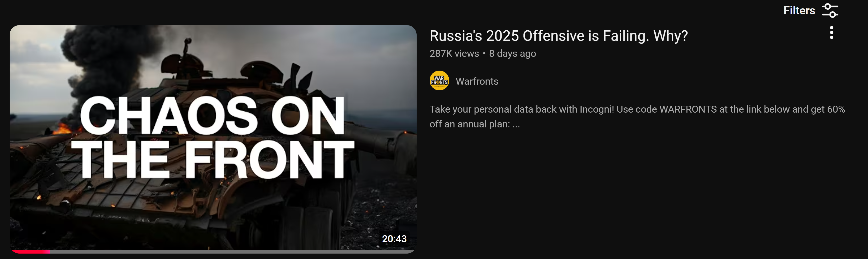
Task: Open video titled Russia's 2025 Offensive is Failing
Action: pyautogui.click(x=558, y=36)
